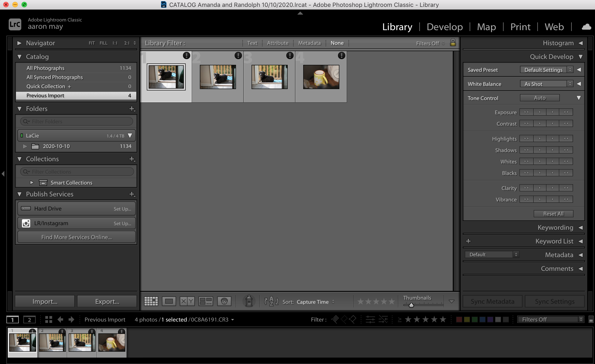Switch to Grid view icon
Screen dimensions: 595x364
pyautogui.click(x=151, y=301)
